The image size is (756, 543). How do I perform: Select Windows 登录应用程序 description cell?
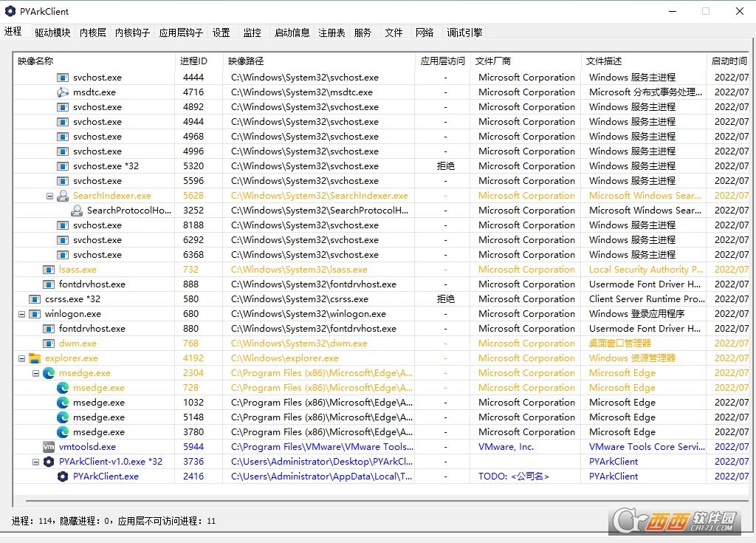point(644,314)
